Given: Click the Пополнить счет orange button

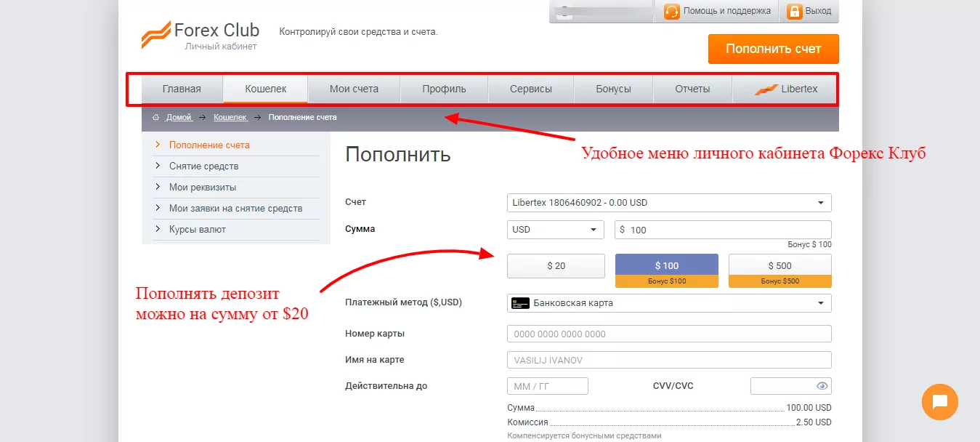Looking at the screenshot, I should [x=774, y=49].
